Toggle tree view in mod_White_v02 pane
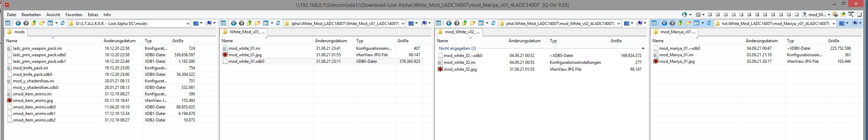The image size is (868, 140). [x=438, y=23]
